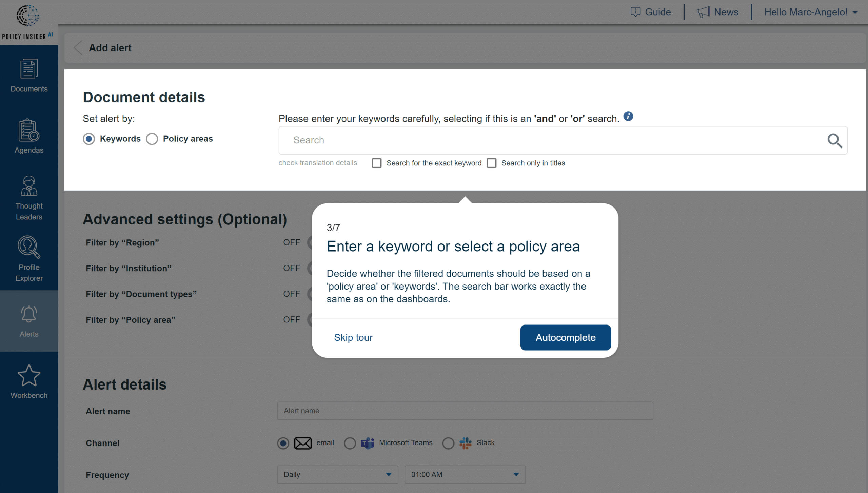Open the Hello Marc-Angelo user menu
Viewport: 868px width, 493px height.
810,12
